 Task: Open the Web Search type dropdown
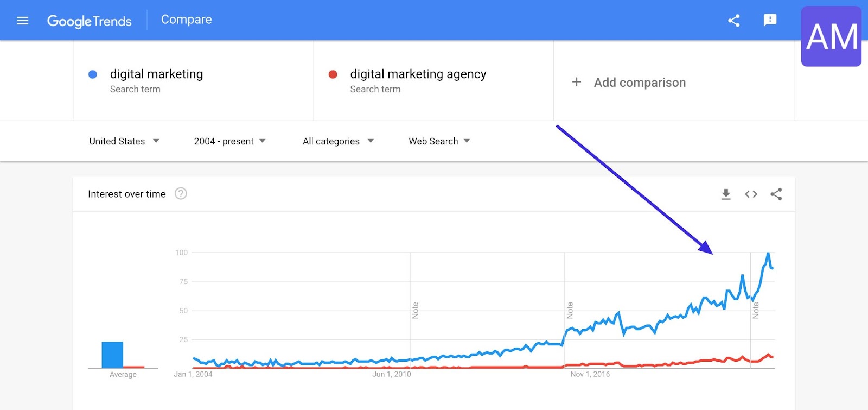pyautogui.click(x=439, y=141)
